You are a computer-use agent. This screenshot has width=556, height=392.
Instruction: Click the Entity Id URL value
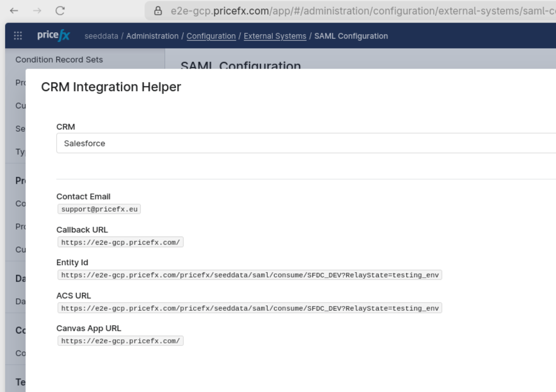(x=250, y=275)
